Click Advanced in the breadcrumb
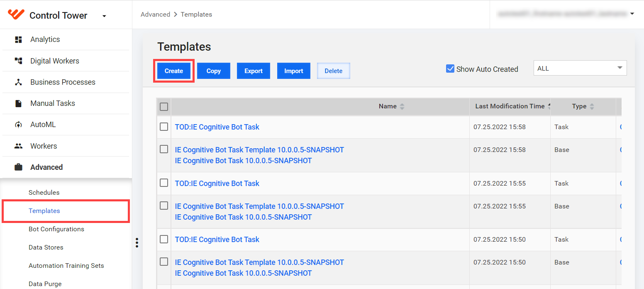 (155, 15)
